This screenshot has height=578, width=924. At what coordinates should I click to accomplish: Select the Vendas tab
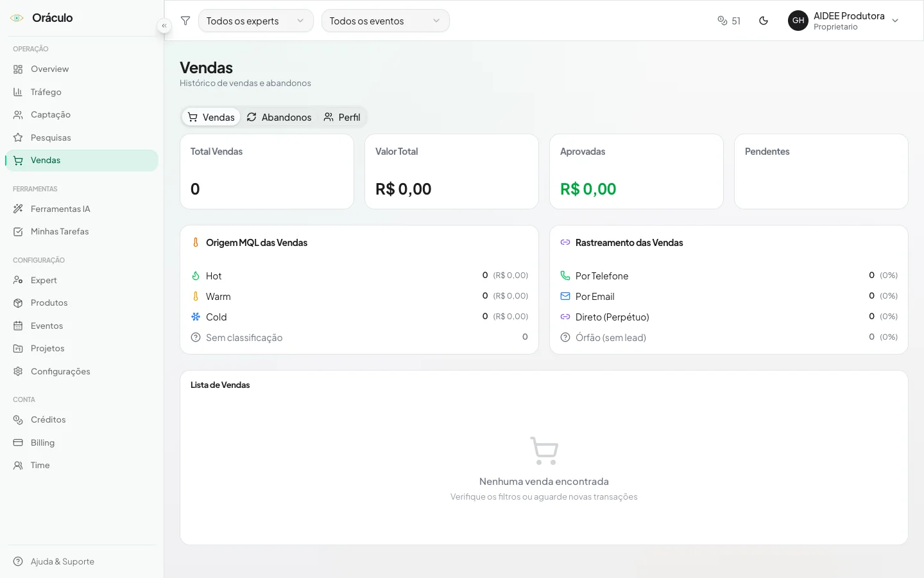pyautogui.click(x=211, y=117)
